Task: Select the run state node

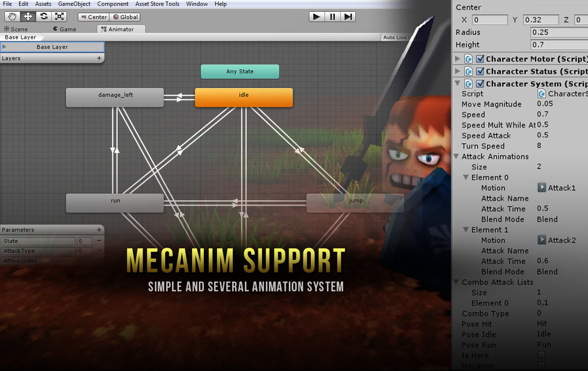Action: (115, 203)
